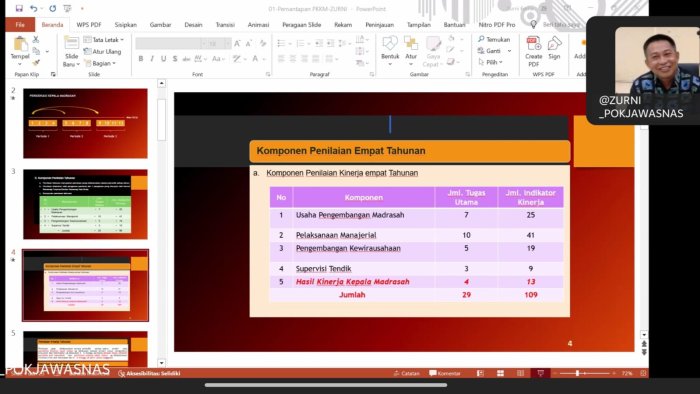Click the Format Painter brush icon
The width and height of the screenshot is (700, 394).
36,62
